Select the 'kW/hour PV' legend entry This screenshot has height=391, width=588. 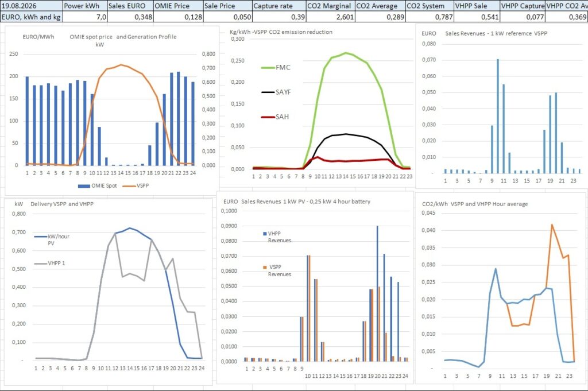52,239
